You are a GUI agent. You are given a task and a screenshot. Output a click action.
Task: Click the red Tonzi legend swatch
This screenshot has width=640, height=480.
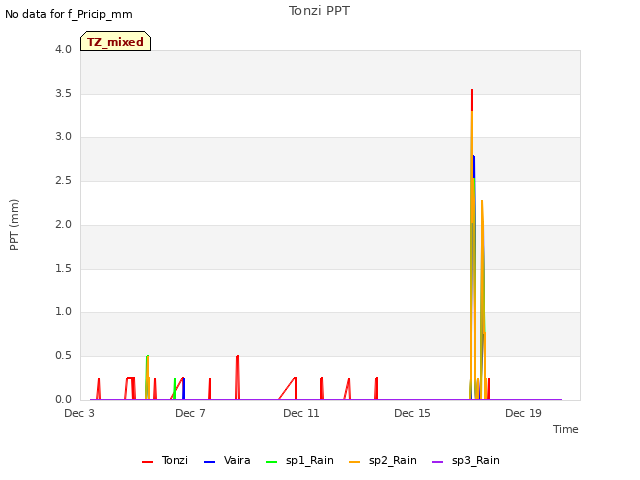(x=147, y=462)
